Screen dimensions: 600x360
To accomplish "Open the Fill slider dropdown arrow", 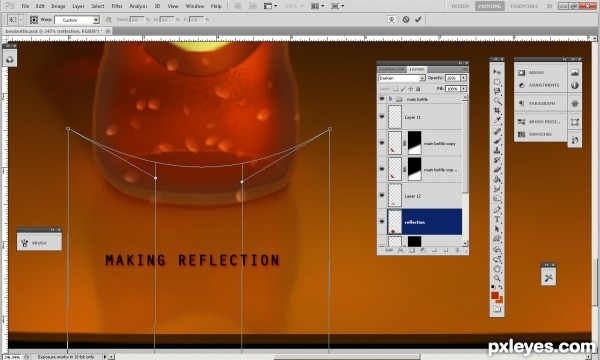I will [463, 89].
